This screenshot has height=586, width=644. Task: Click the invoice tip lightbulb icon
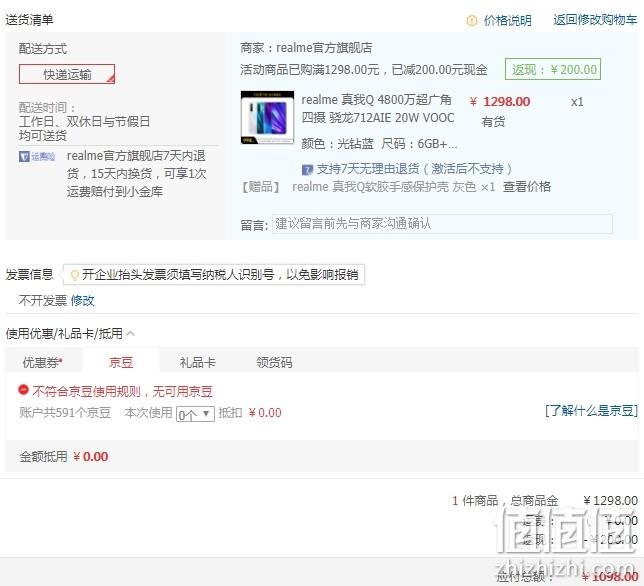pos(74,275)
